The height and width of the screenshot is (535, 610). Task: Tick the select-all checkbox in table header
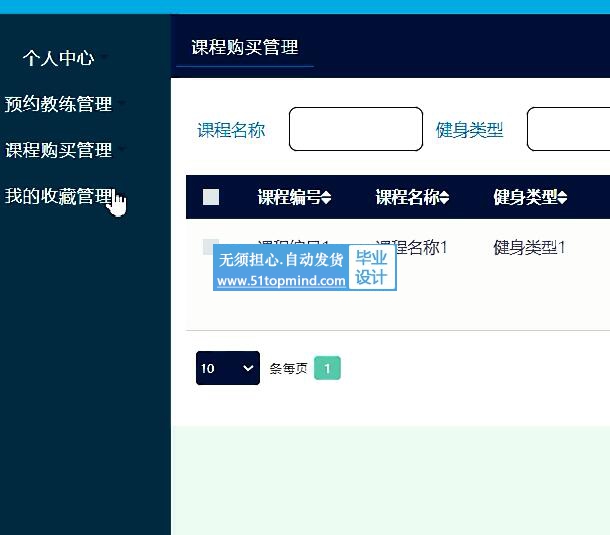[x=211, y=197]
